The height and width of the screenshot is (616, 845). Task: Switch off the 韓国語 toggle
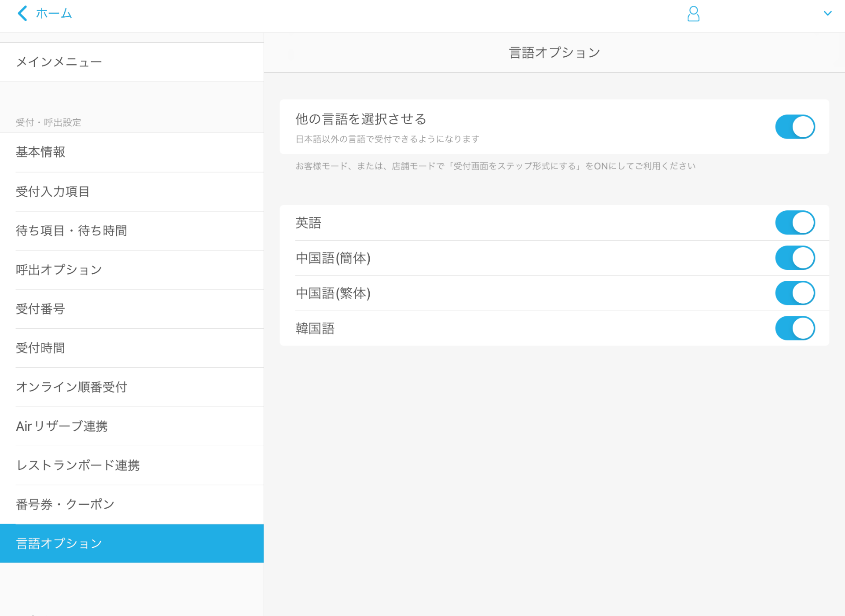[x=795, y=328]
